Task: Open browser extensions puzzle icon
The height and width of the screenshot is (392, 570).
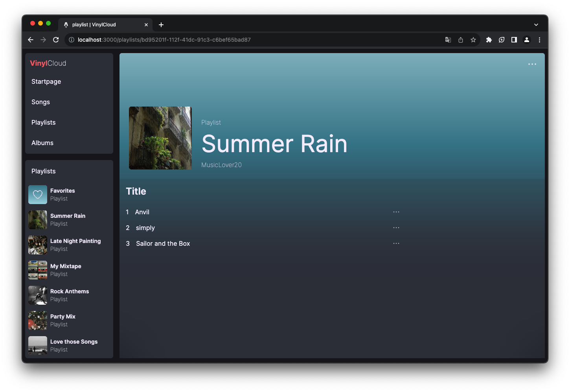Action: pyautogui.click(x=489, y=40)
